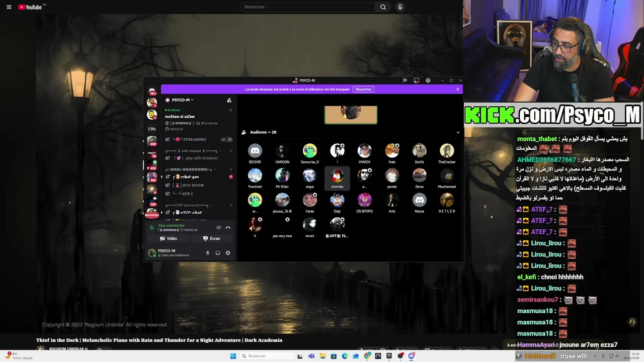Open the VIP-chat text channel

point(198,213)
